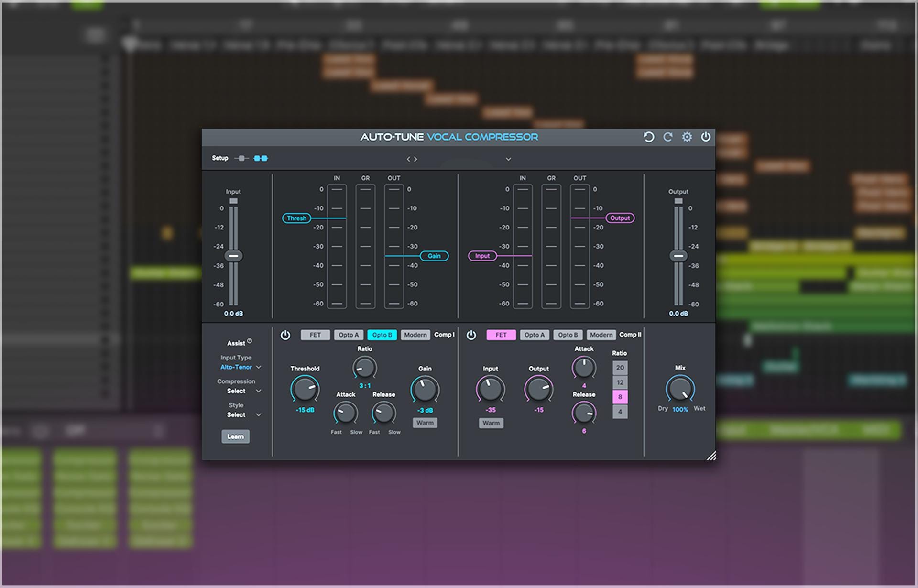
Task: Select Opto B mode for Comp I
Action: tap(382, 335)
